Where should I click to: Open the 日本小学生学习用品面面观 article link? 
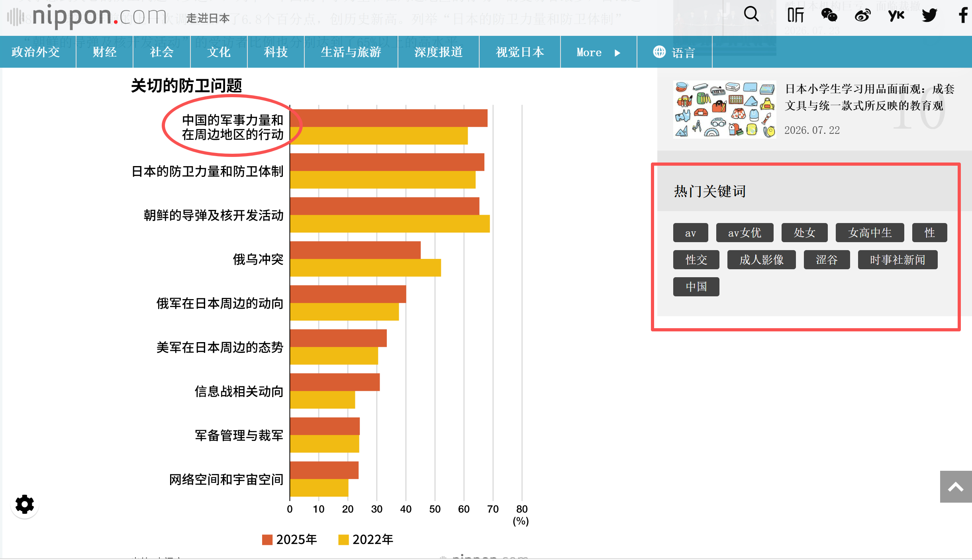click(x=870, y=97)
